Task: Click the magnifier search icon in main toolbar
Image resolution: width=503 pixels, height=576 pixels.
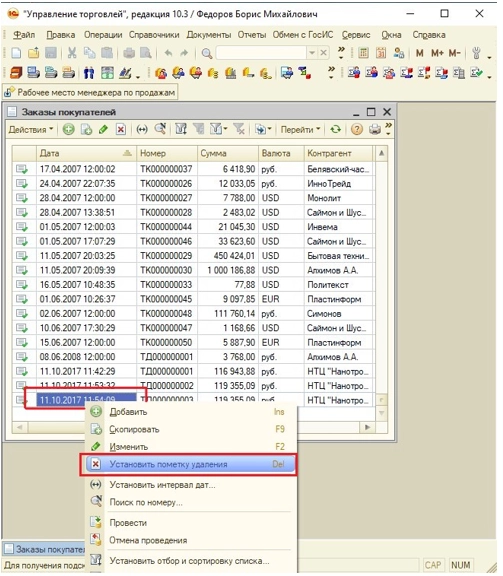Action: click(207, 53)
